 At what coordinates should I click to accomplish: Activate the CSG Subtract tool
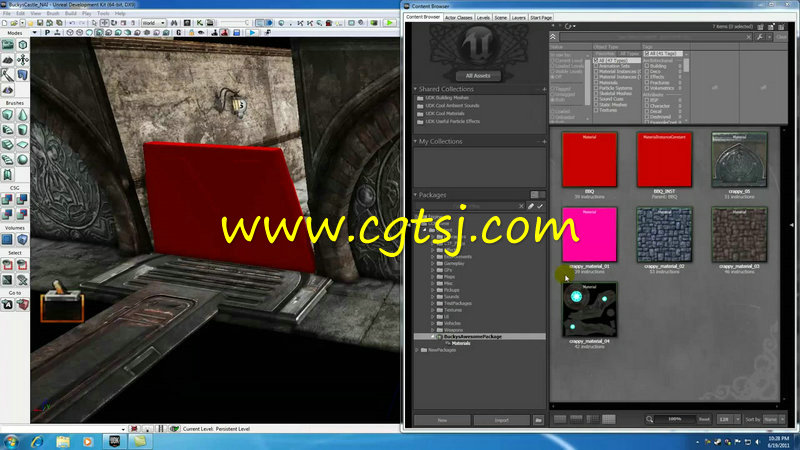(22, 199)
